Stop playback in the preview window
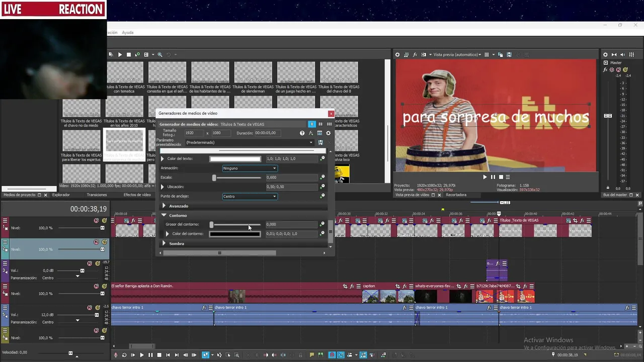Image resolution: width=644 pixels, height=362 pixels. coord(501,177)
